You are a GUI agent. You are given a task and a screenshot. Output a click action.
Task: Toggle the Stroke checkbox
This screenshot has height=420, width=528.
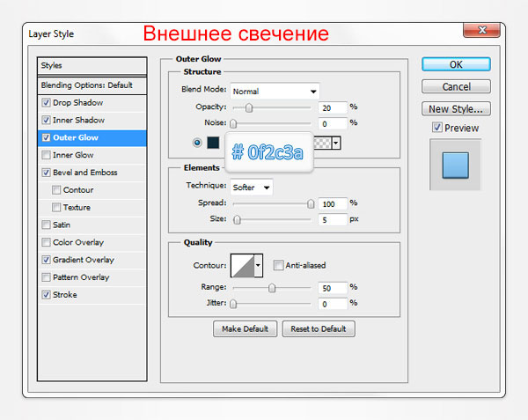(x=46, y=295)
